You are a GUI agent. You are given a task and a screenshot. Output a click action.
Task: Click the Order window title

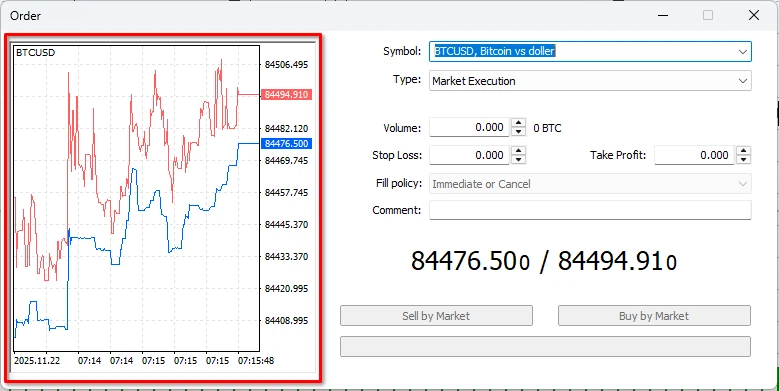[25, 16]
